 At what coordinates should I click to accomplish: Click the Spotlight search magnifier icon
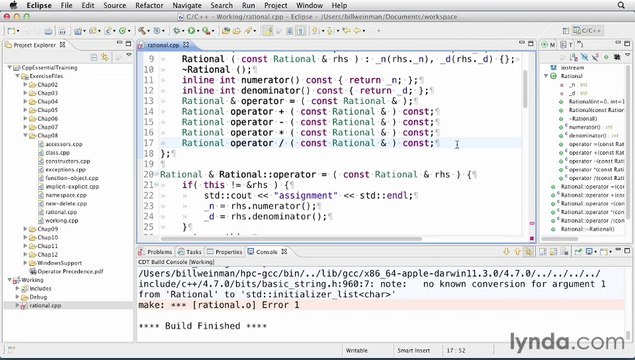point(621,5)
